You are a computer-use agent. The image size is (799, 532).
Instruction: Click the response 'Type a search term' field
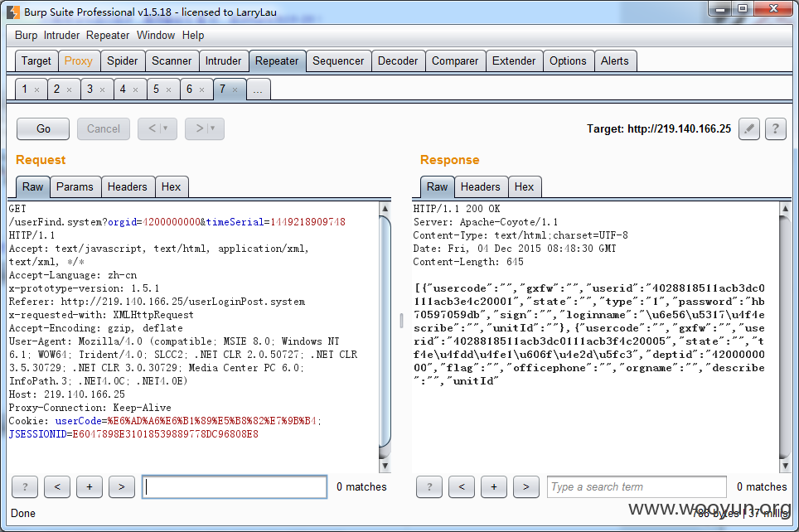coord(637,487)
